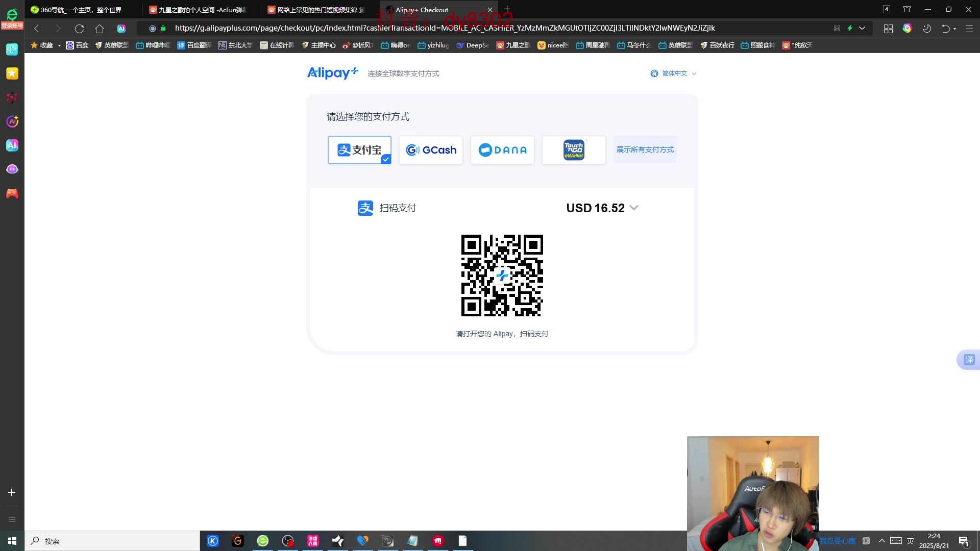Screen dimensions: 980x551
Task: Open the 简体中文 language dropdown
Action: pyautogui.click(x=674, y=73)
